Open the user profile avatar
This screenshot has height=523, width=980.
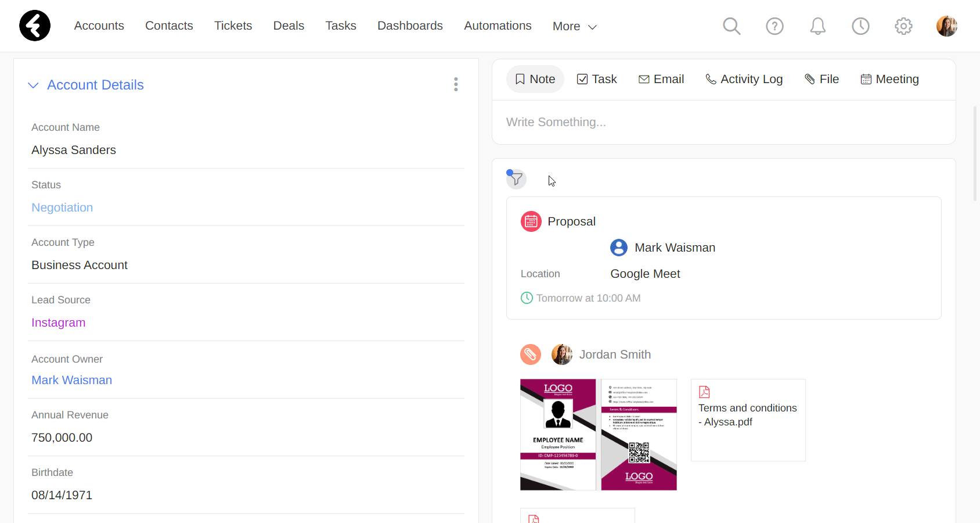(x=946, y=26)
